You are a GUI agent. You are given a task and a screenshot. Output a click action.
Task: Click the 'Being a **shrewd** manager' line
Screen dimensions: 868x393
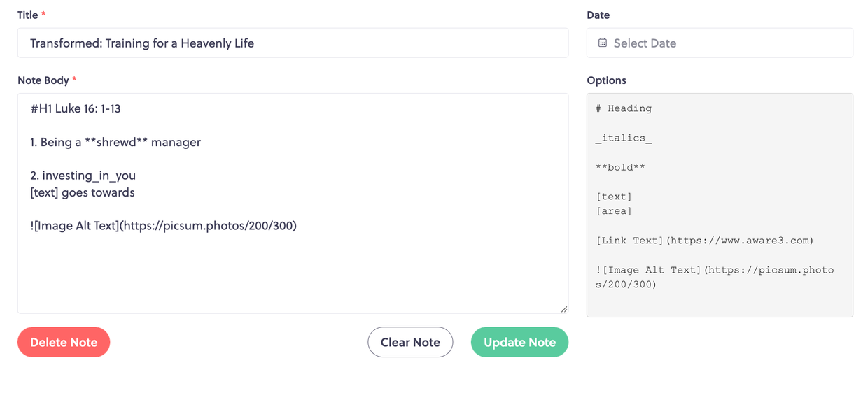(x=115, y=142)
